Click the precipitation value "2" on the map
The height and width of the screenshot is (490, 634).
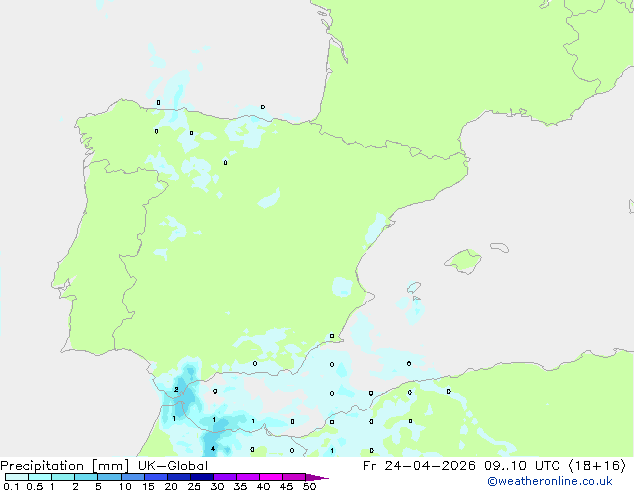tap(176, 389)
